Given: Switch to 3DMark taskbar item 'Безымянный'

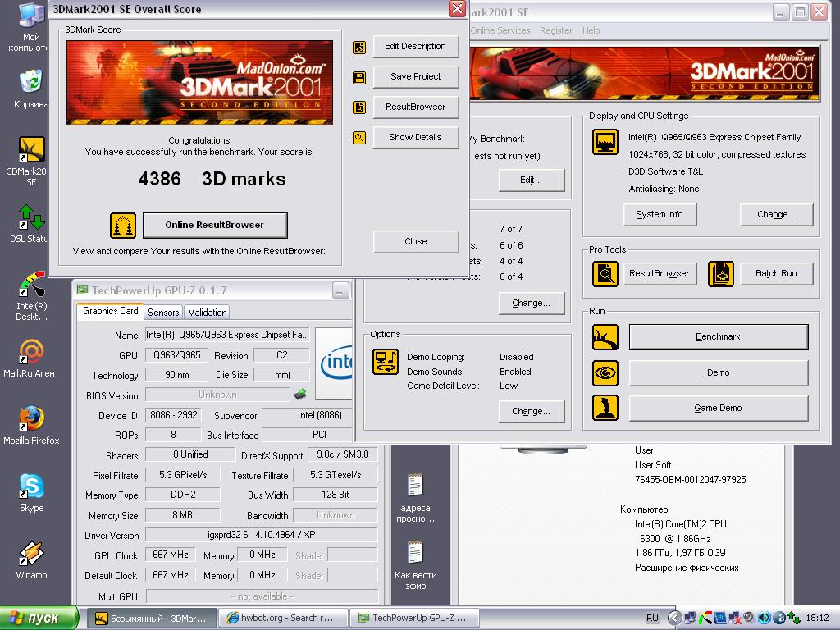Looking at the screenshot, I should click(x=152, y=619).
